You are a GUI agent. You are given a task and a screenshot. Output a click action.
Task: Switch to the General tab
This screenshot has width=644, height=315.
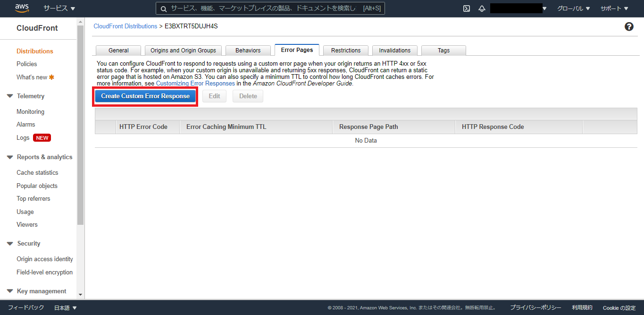click(118, 50)
